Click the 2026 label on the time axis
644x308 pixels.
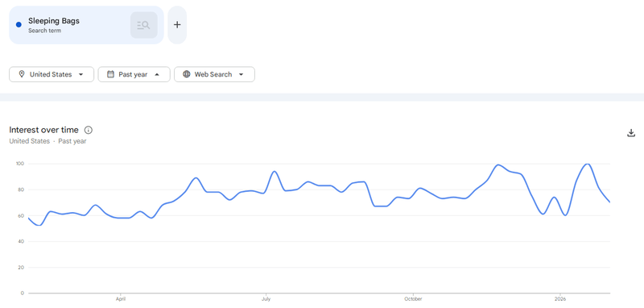click(x=560, y=299)
